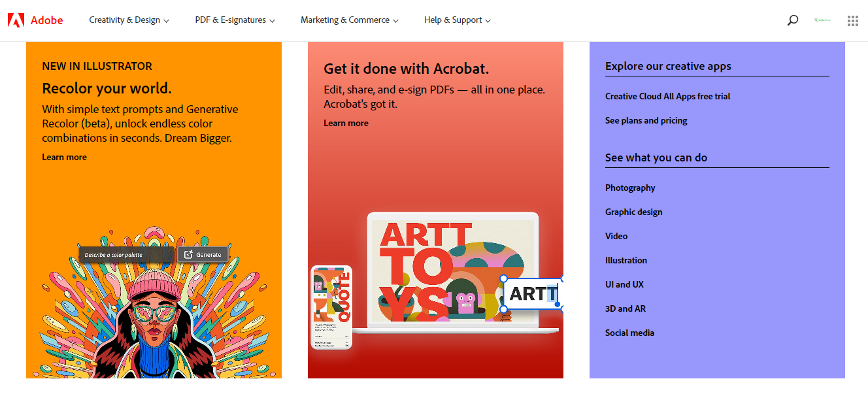This screenshot has height=398, width=868.
Task: Click the See what you can do heading
Action: [x=656, y=158]
